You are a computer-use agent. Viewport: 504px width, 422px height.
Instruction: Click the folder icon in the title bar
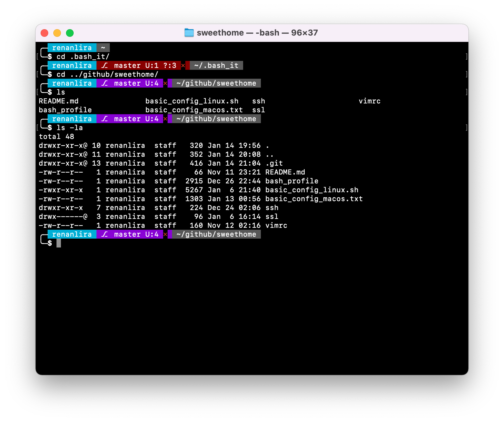tap(189, 33)
